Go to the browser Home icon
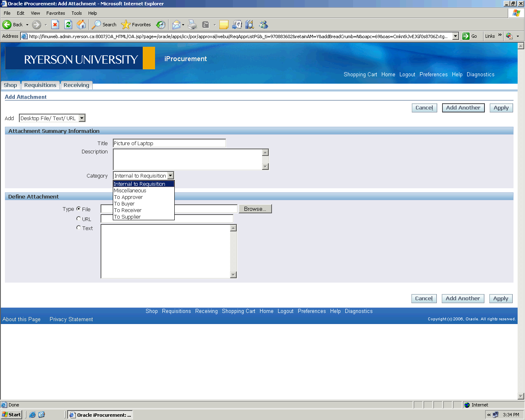525x420 pixels. click(x=82, y=25)
